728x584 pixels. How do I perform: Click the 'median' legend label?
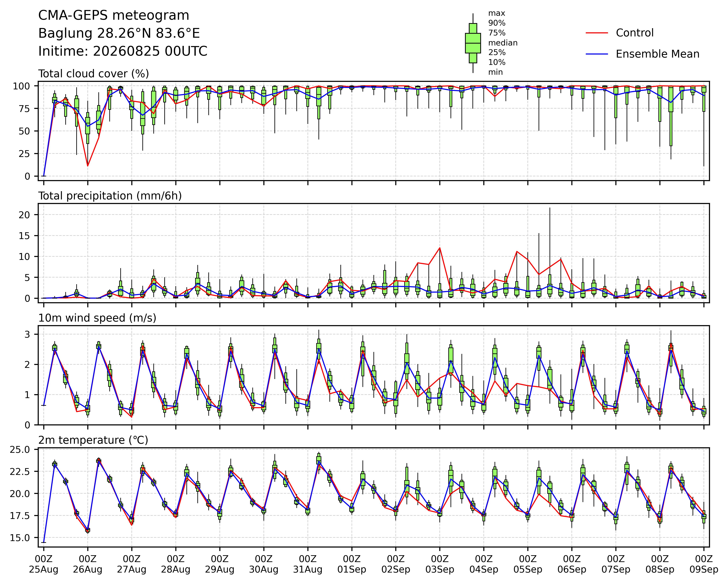point(503,43)
